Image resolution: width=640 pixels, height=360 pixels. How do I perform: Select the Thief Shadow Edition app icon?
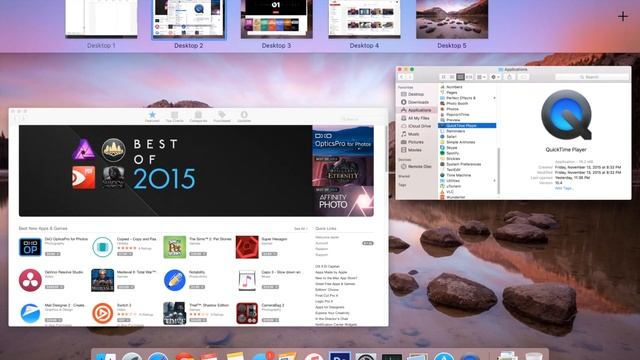175,313
